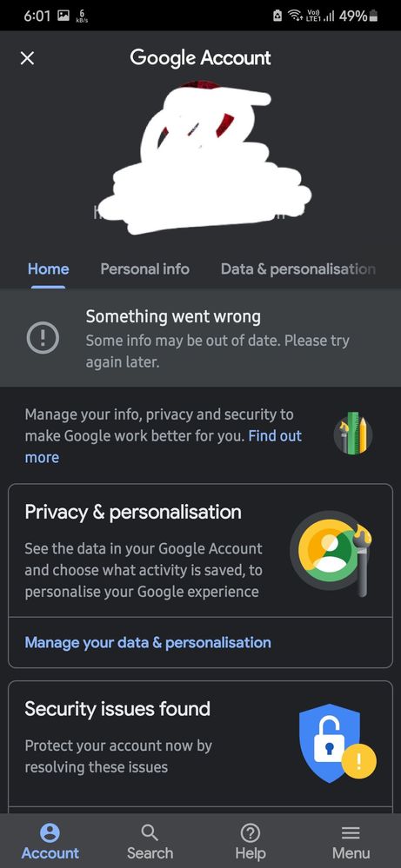Open the hamburger Menu icon
This screenshot has width=401, height=868.
(x=351, y=832)
